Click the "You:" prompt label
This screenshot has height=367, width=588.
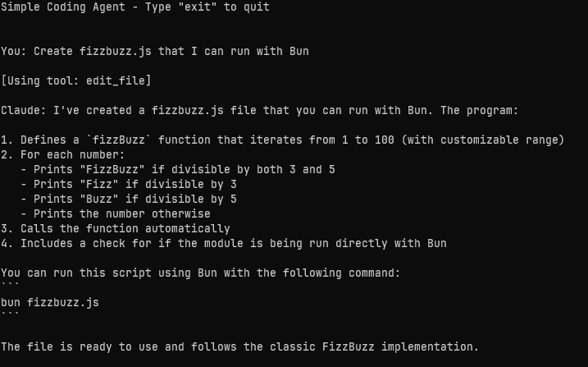point(14,52)
